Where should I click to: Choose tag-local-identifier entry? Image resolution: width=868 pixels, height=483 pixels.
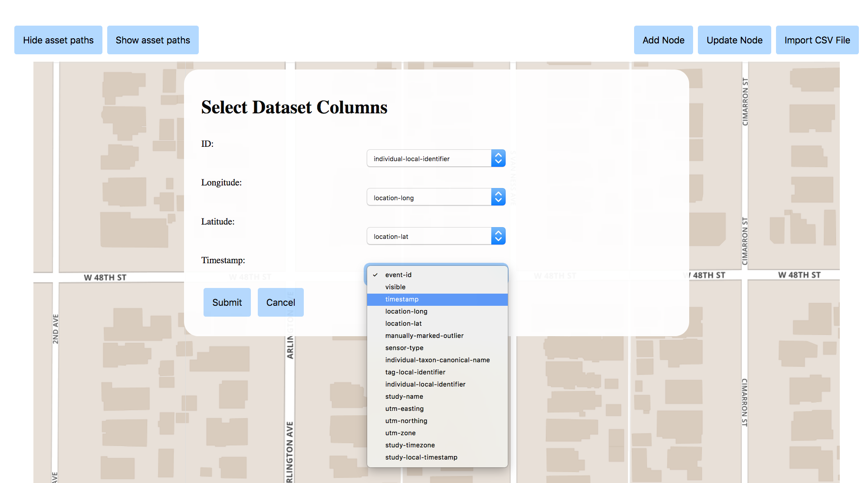pos(415,372)
